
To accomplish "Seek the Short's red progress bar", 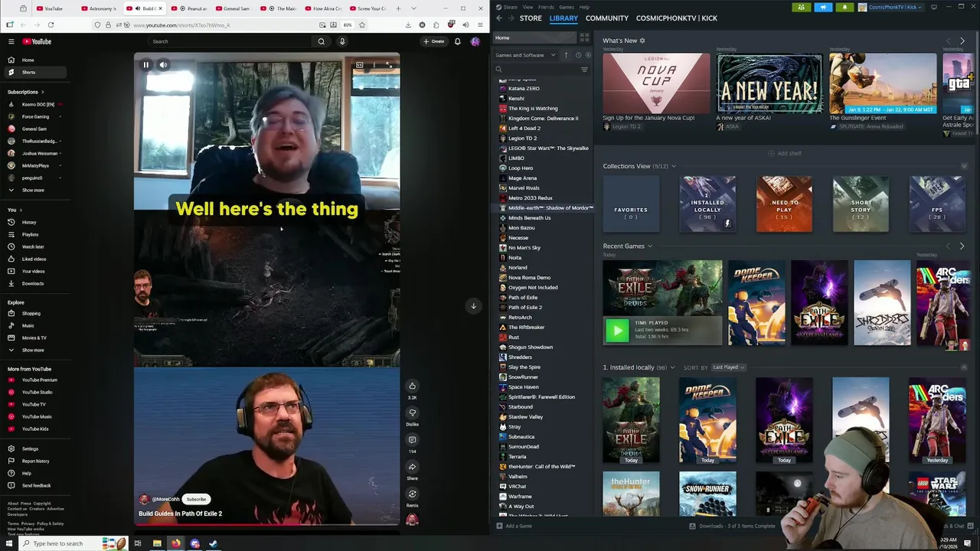I will 266,525.
